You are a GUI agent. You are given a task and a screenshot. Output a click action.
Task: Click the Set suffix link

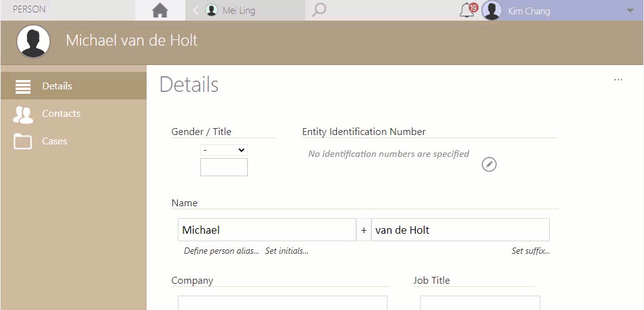[530, 251]
